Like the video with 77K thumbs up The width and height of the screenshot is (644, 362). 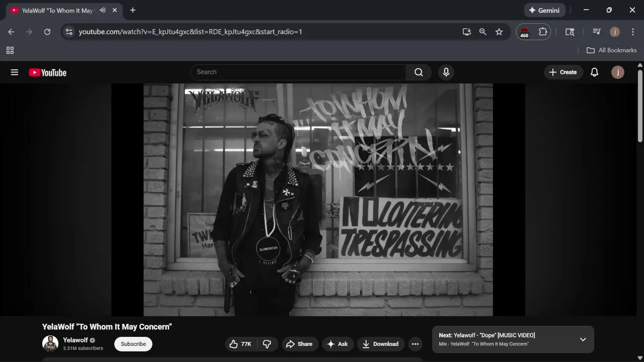coord(240,344)
